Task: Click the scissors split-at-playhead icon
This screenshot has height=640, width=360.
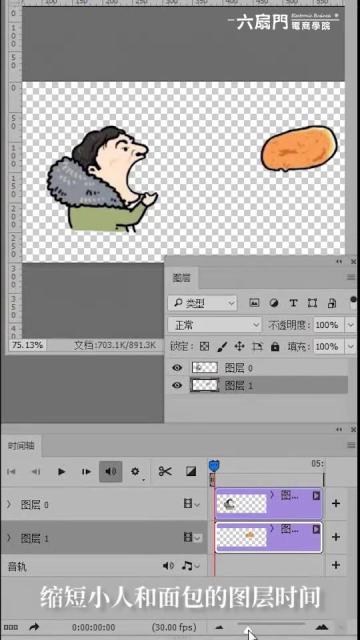Action: (x=165, y=471)
